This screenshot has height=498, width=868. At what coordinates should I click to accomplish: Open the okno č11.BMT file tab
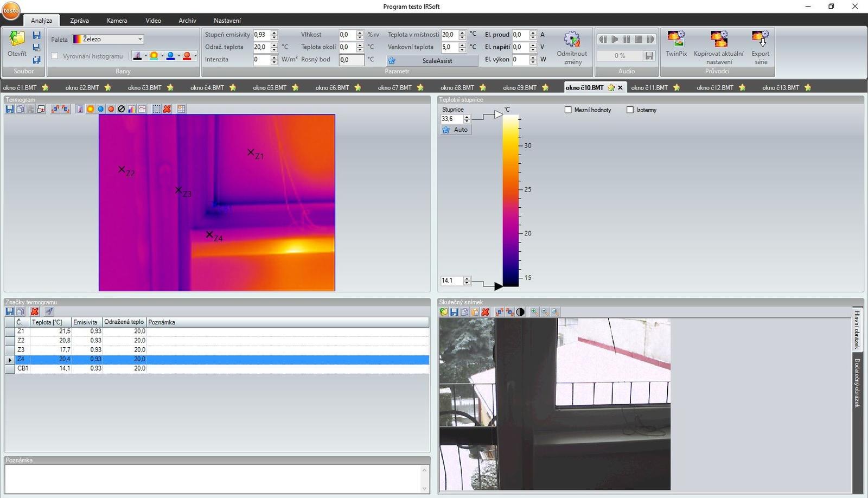[x=649, y=87]
